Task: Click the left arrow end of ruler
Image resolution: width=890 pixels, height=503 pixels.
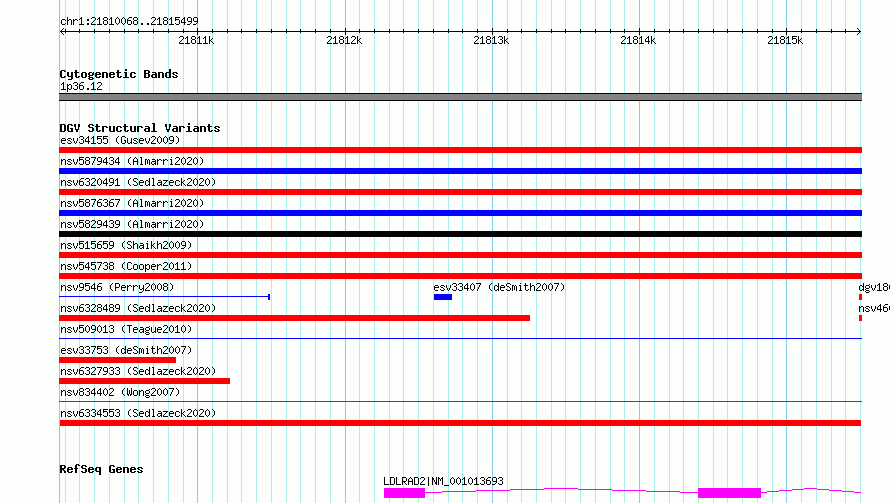Action: (x=62, y=31)
